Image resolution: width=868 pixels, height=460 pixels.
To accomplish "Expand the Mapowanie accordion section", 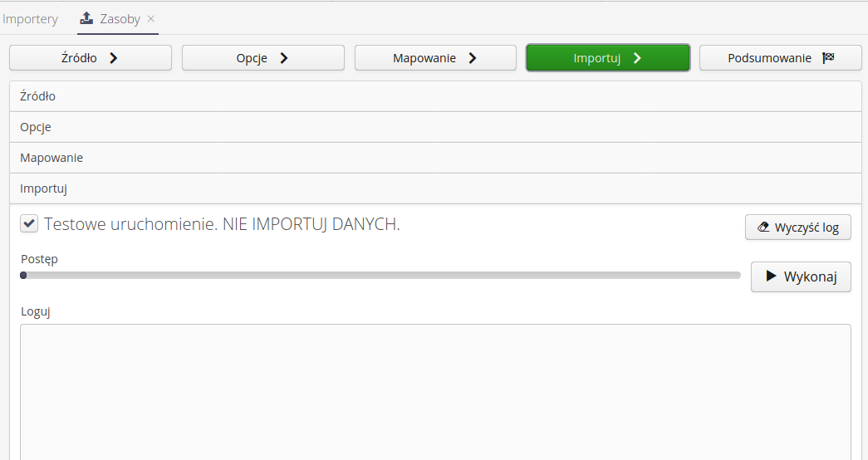I will pyautogui.click(x=435, y=158).
